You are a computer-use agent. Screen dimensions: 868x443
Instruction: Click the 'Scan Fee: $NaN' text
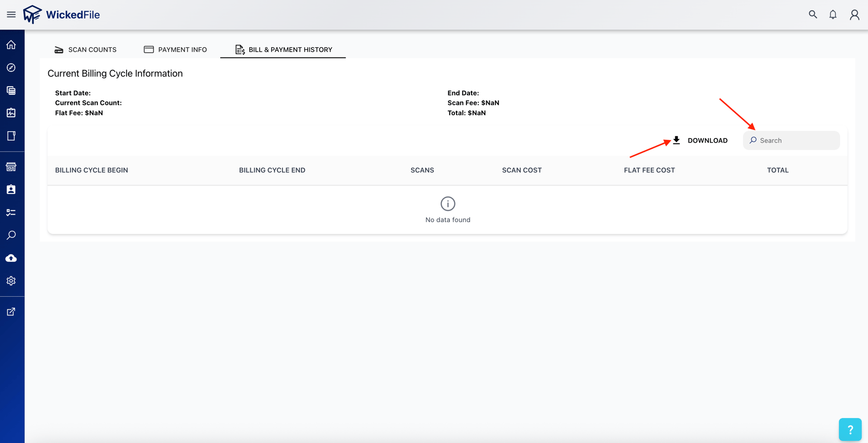[474, 103]
